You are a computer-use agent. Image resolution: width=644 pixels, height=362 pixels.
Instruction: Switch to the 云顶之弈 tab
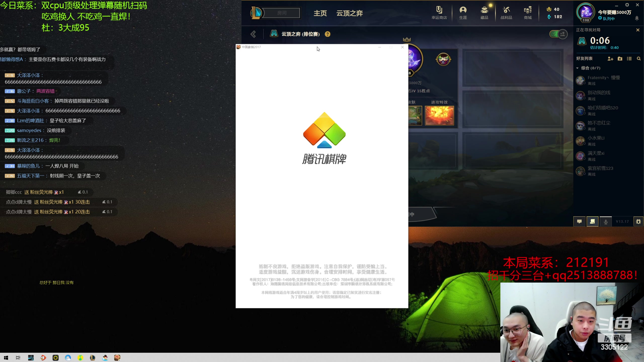point(349,13)
